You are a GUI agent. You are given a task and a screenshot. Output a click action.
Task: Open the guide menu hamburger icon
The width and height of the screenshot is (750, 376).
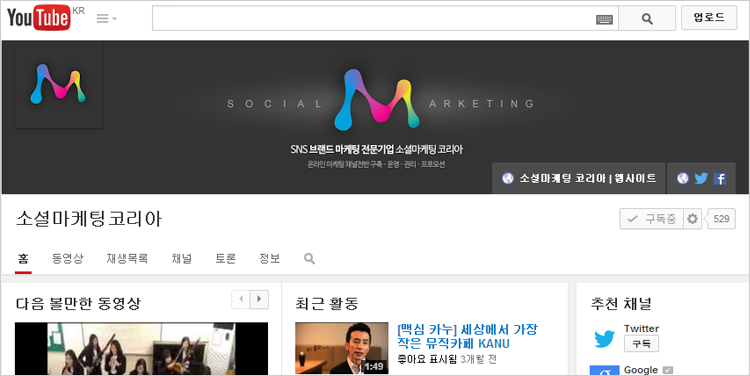coord(107,19)
